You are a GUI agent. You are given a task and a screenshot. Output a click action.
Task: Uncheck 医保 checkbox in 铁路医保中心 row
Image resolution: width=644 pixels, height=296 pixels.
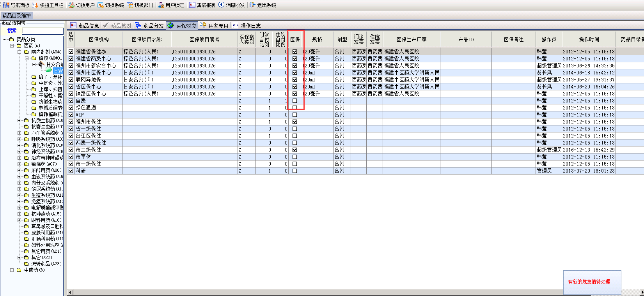[295, 93]
